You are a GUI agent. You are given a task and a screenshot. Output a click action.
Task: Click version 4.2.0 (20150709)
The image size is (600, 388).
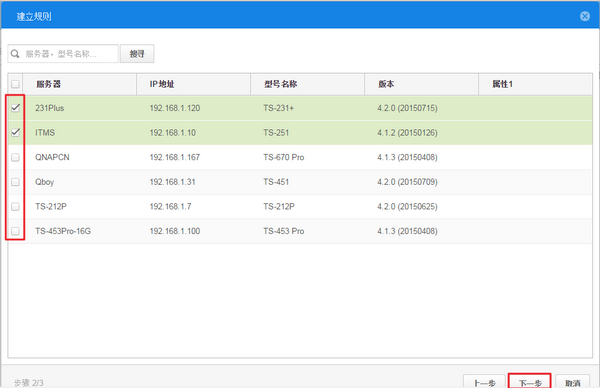[407, 182]
